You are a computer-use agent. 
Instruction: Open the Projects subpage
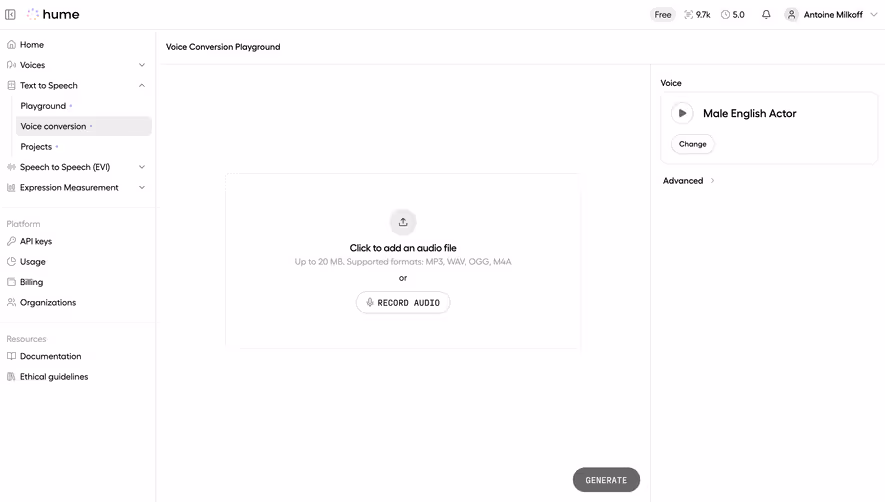36,146
